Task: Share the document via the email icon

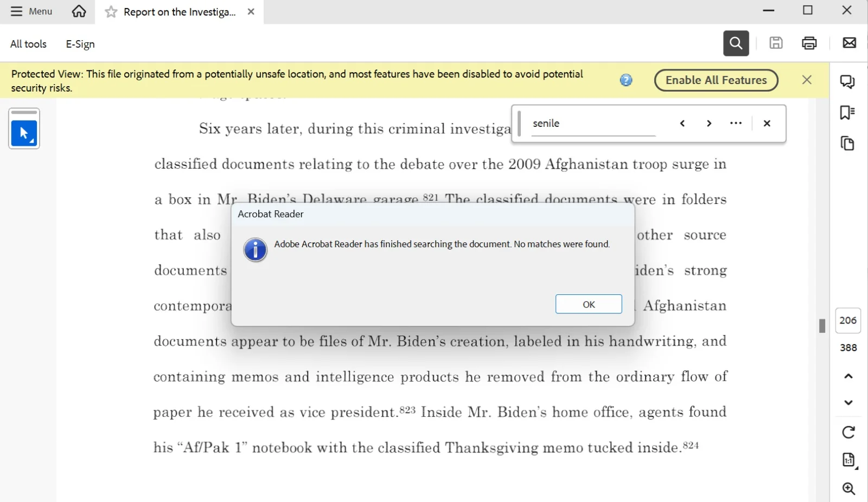Action: (x=849, y=43)
